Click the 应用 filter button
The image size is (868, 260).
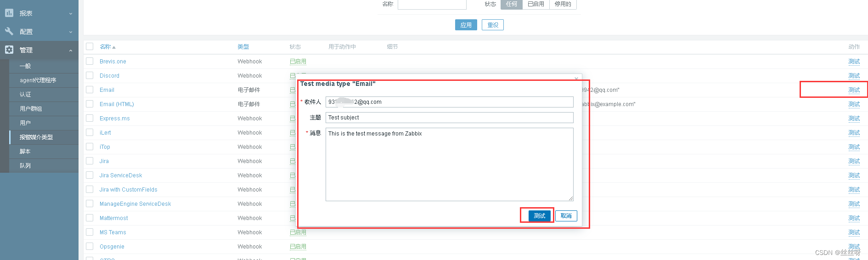click(x=466, y=25)
